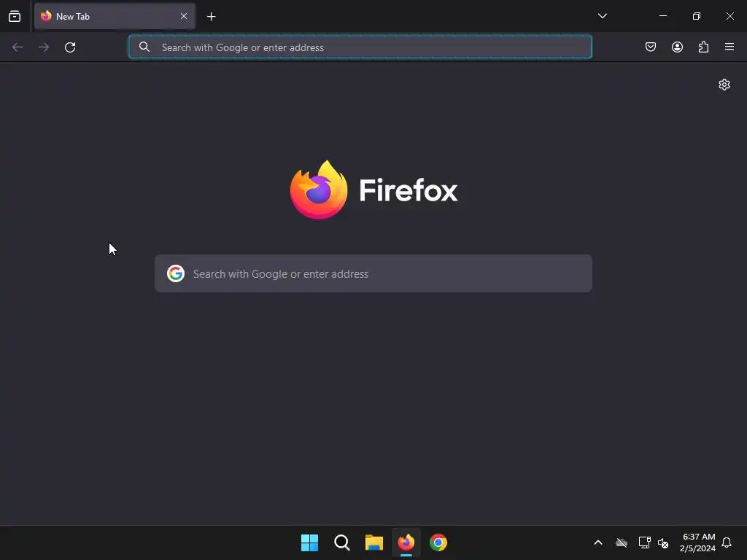Click the magnifier icon in the address bar
747x560 pixels.
144,47
